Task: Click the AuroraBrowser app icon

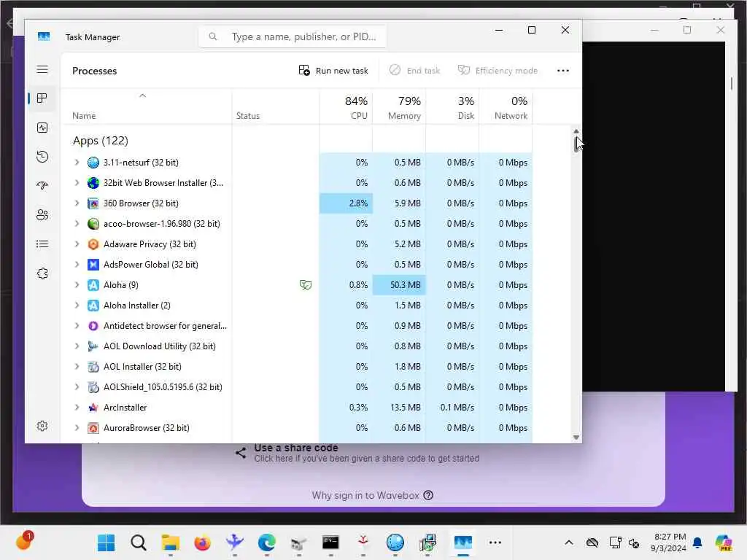Action: coord(93,427)
